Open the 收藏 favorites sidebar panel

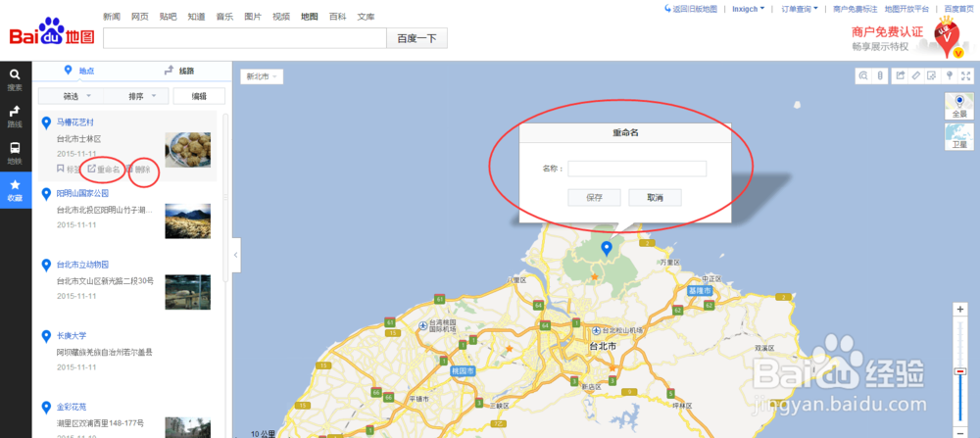(x=15, y=190)
